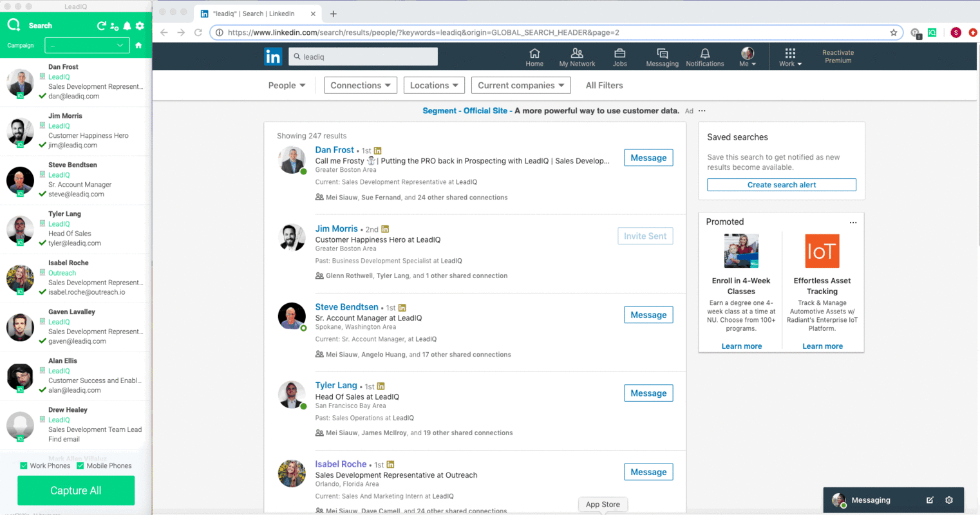980x515 pixels.
Task: Click All Filters in the filter bar
Action: (x=603, y=85)
